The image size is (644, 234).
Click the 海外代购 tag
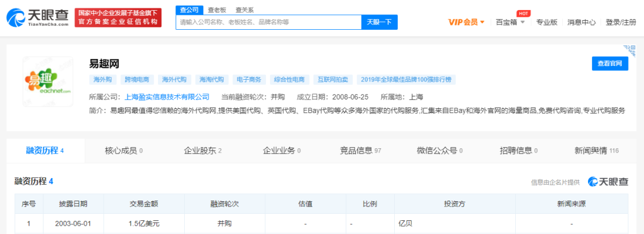click(175, 80)
